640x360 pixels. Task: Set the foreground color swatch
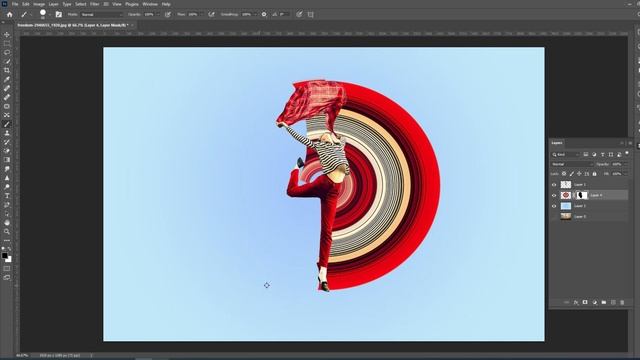tap(4, 256)
